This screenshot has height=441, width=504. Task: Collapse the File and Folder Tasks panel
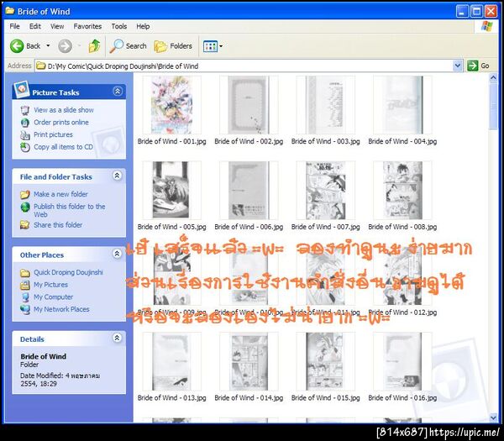point(117,176)
